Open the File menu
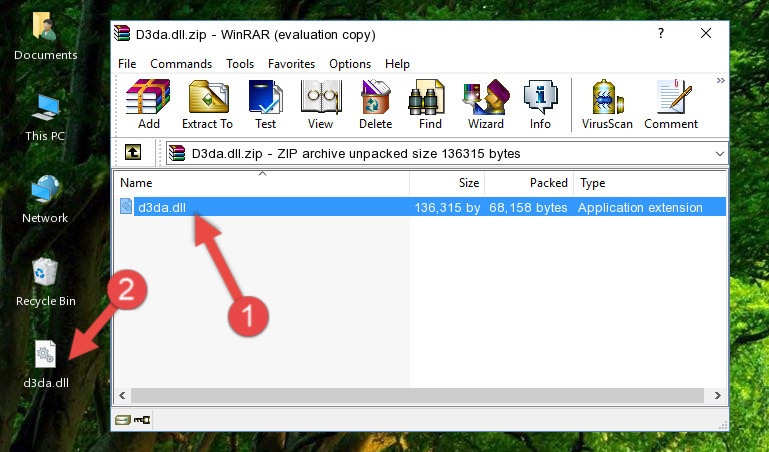Image resolution: width=769 pixels, height=452 pixels. click(x=127, y=64)
